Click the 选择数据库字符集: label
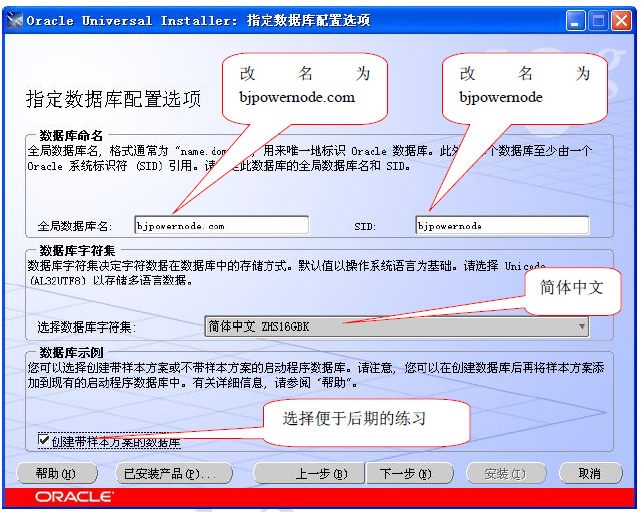Image resolution: width=641 pixels, height=512 pixels. (87, 327)
